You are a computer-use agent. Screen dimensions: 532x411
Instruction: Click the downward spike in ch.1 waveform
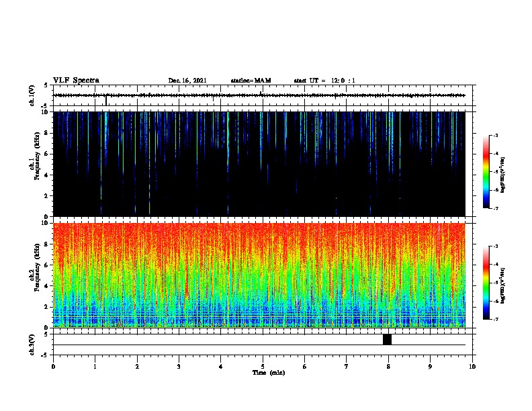tap(106, 101)
